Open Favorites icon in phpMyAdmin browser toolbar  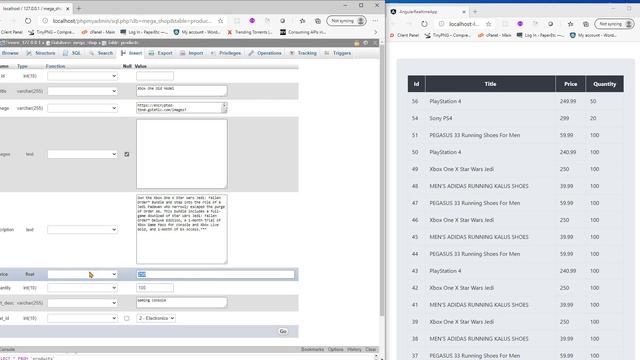tap(302, 21)
